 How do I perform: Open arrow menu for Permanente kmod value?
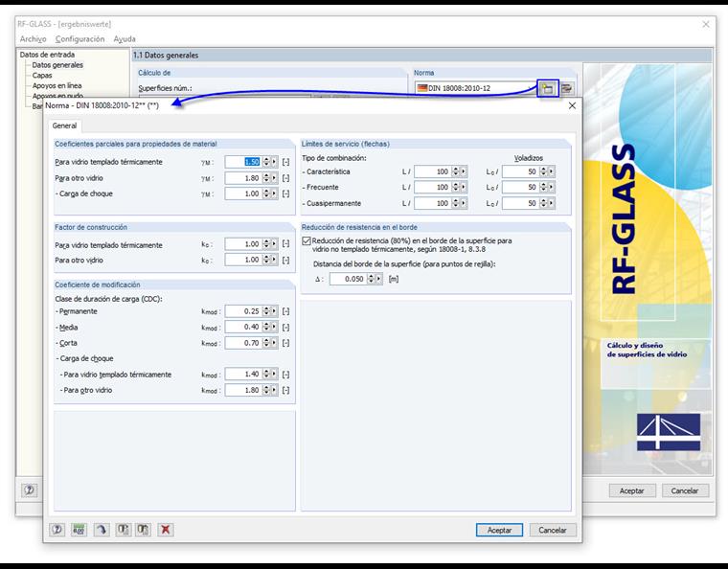point(274,311)
